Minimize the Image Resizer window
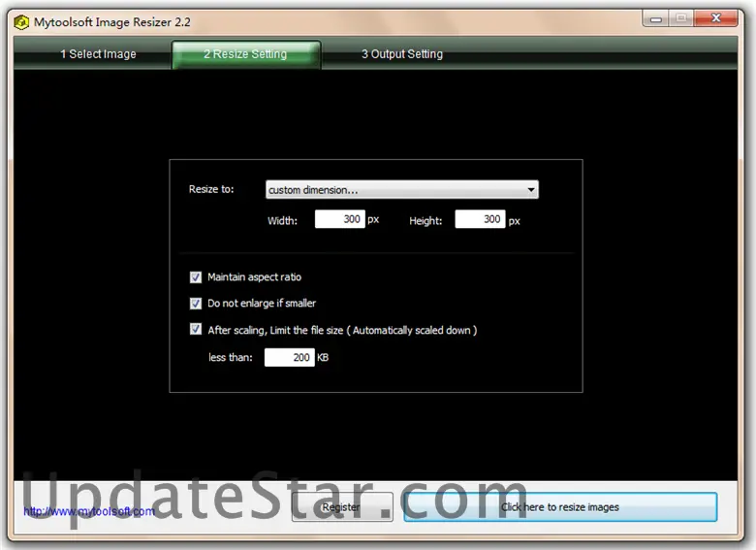756x550 pixels. pyautogui.click(x=656, y=18)
